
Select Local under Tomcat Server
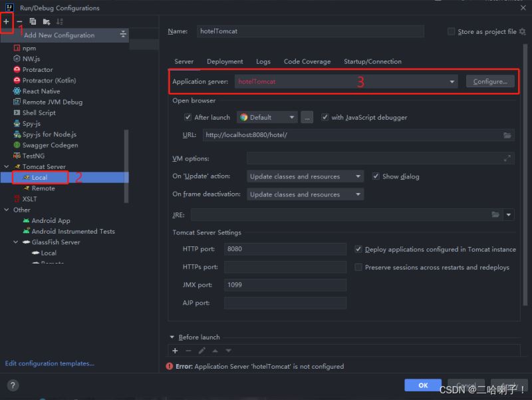tap(39, 178)
